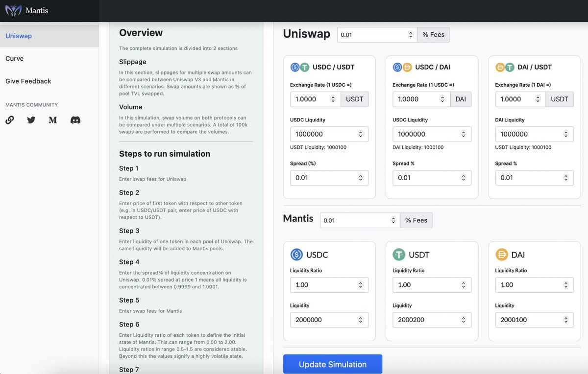The width and height of the screenshot is (588, 374).
Task: Click the USDC / DAI pair token icons
Action: click(402, 67)
